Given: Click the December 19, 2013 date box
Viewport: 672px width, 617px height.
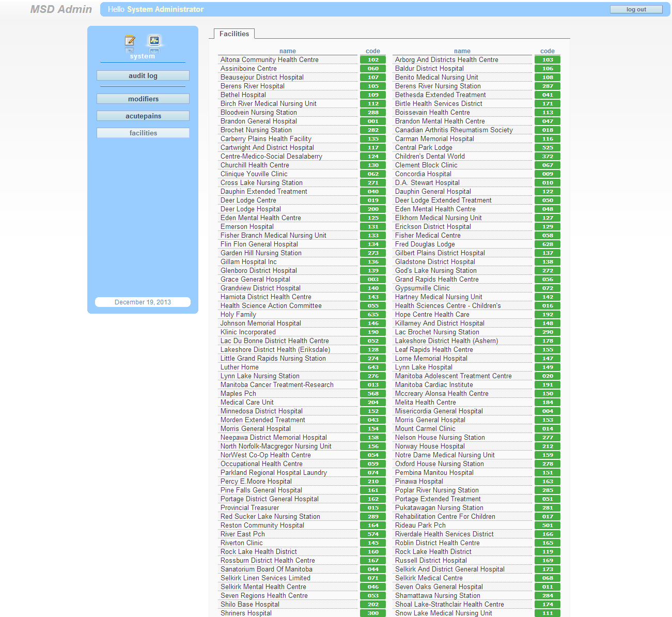Looking at the screenshot, I should (x=143, y=302).
